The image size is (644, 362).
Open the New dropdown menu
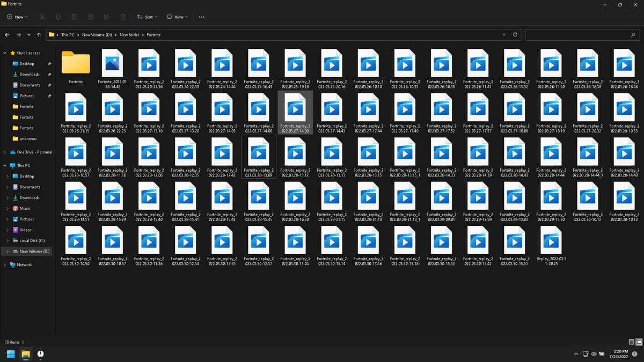tap(18, 17)
